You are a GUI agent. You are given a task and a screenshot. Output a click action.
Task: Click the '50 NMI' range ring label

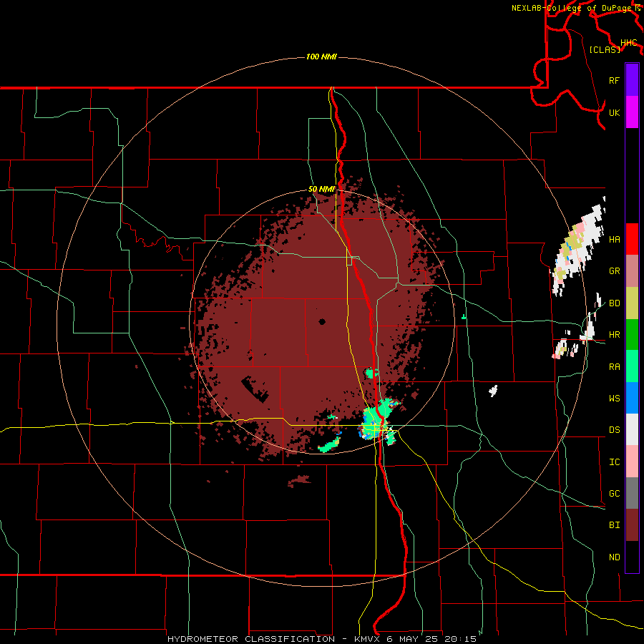[x=321, y=190]
